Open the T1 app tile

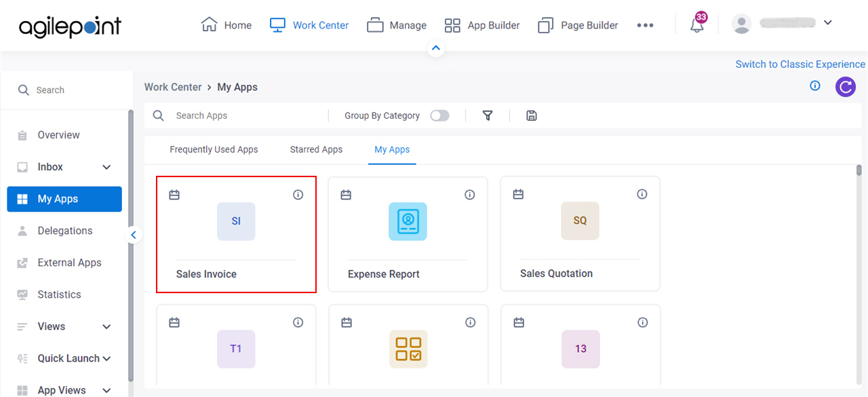(236, 349)
